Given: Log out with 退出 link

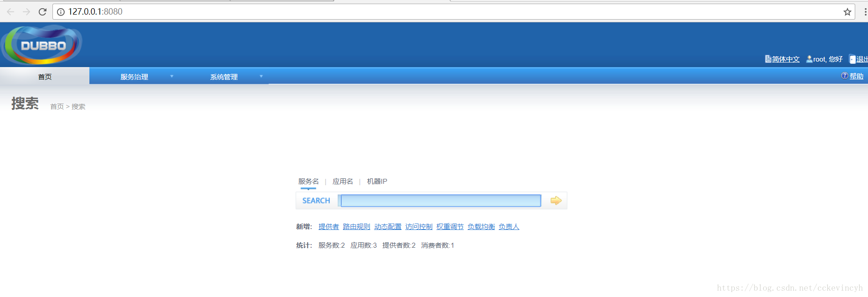Looking at the screenshot, I should (x=862, y=59).
